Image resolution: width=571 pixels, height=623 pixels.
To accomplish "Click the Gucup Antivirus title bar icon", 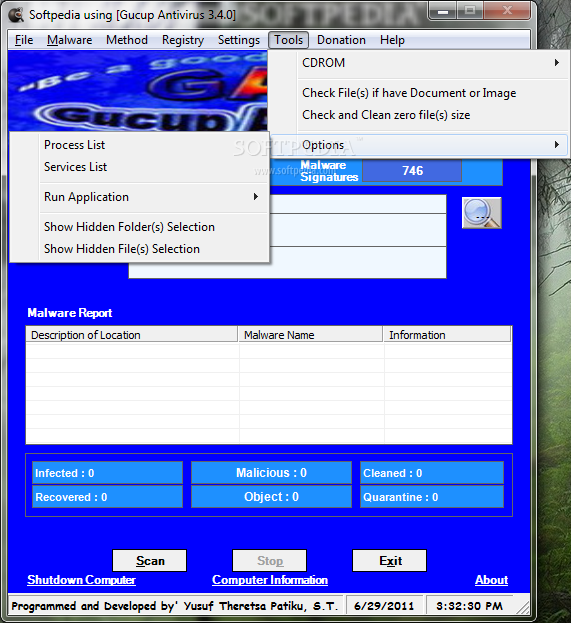I will 16,15.
